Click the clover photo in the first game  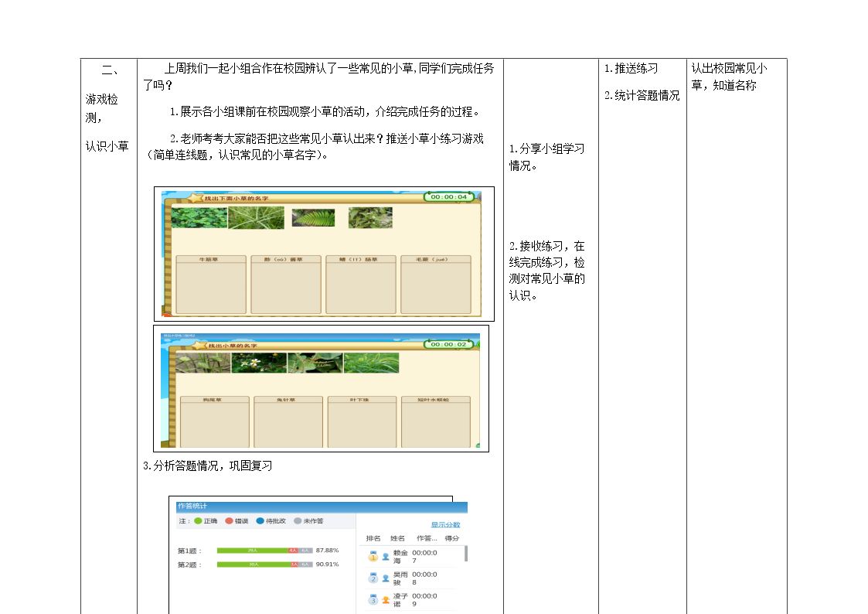[199, 217]
